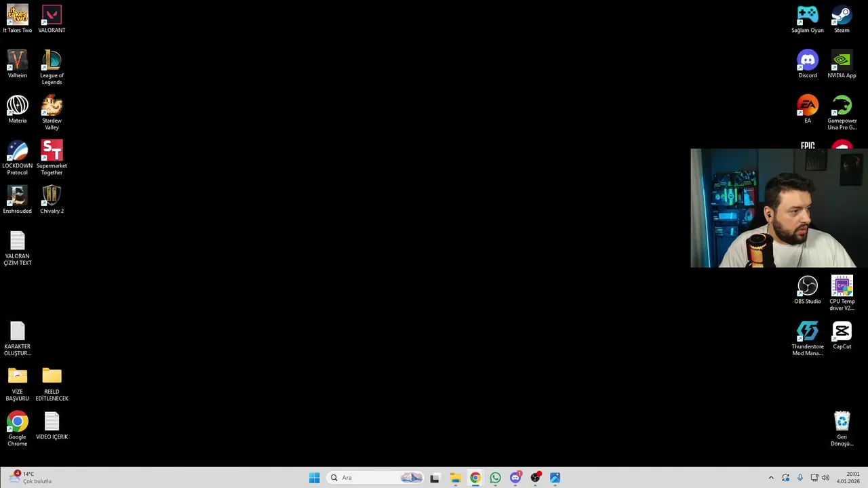Select the Gamepower Ursa Pro icon

(842, 113)
